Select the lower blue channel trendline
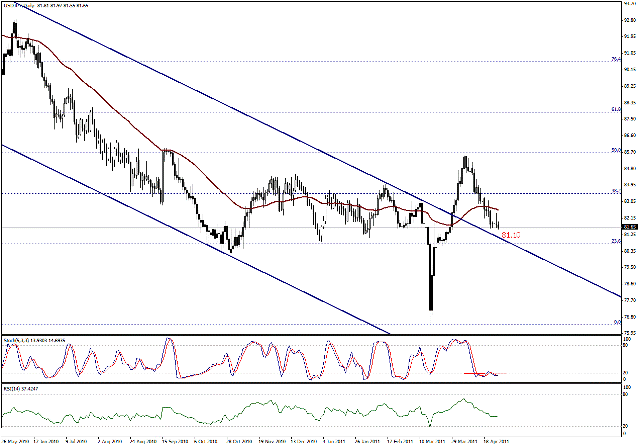The height and width of the screenshot is (445, 640). point(200,238)
